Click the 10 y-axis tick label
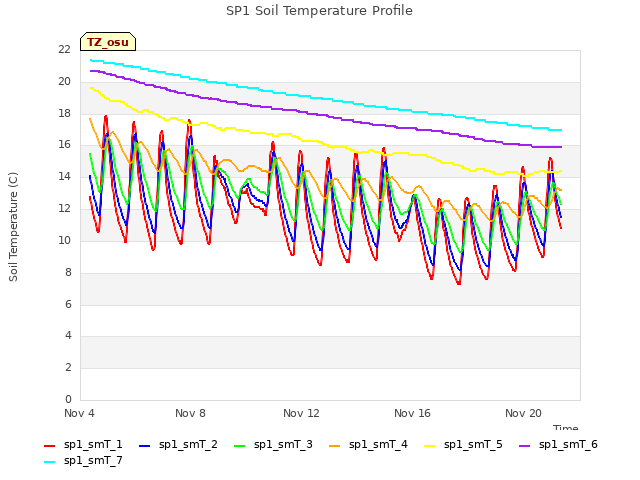The width and height of the screenshot is (640, 480). pyautogui.click(x=65, y=240)
